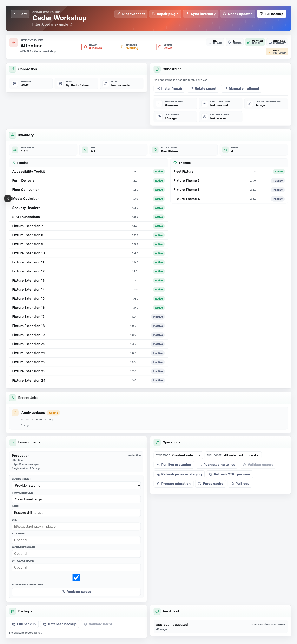
Task: Click the Prepare migration button
Action: point(173,484)
